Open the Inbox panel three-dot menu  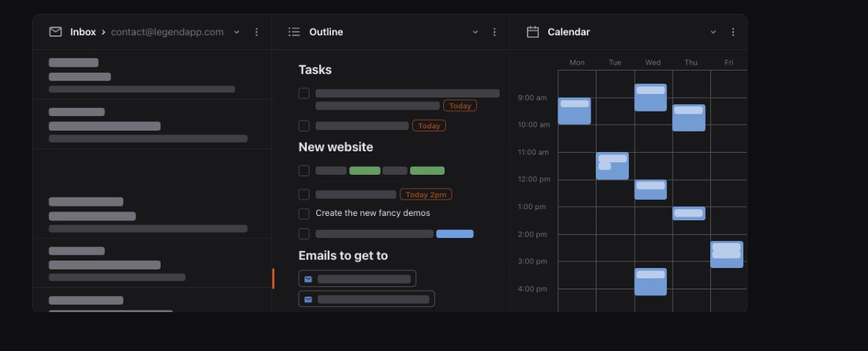click(x=256, y=32)
